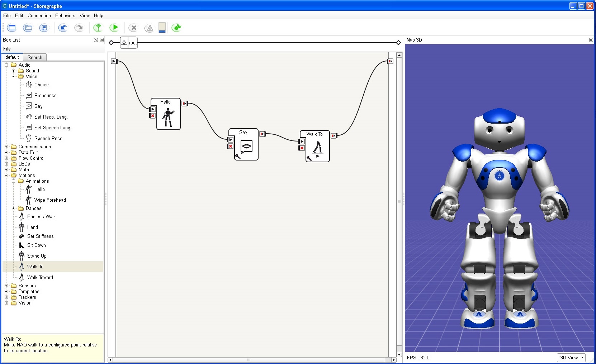Click the play input trigger on the Walk To box
This screenshot has width=596, height=364.
pos(302,142)
